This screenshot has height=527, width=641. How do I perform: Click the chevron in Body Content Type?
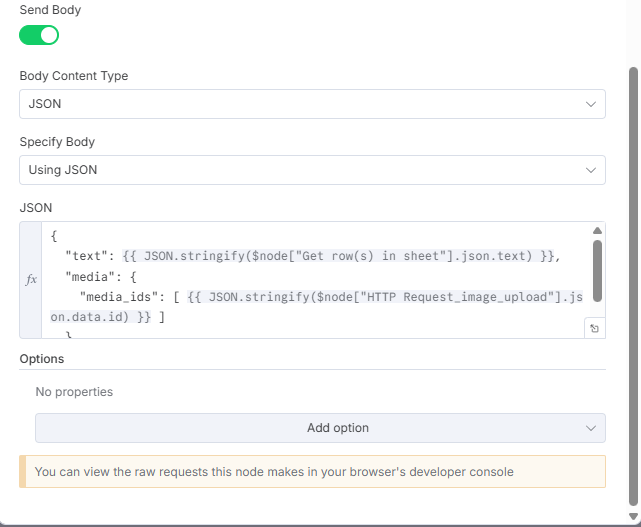point(590,104)
